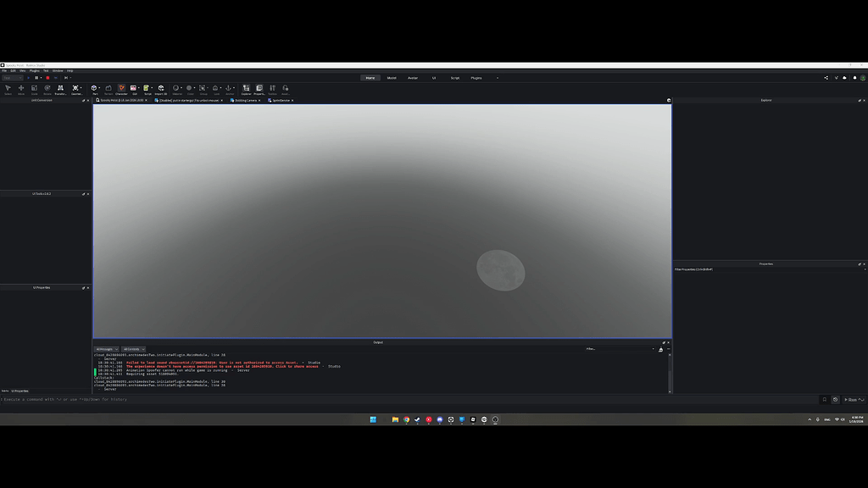This screenshot has height=488, width=868.
Task: Activate the Move tool
Action: pyautogui.click(x=21, y=89)
